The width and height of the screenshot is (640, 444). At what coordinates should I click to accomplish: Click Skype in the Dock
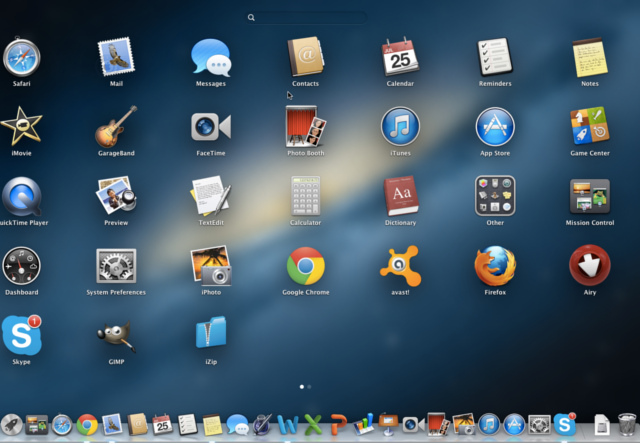[564, 424]
